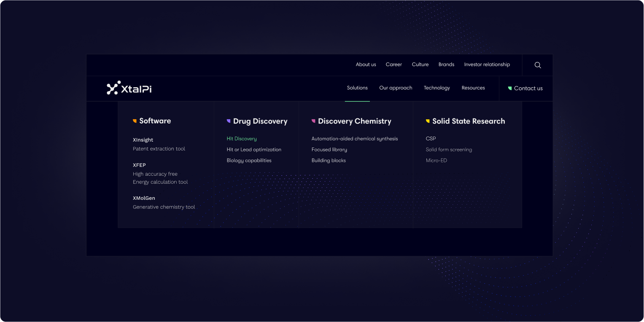
Task: Open the Solid form screening link
Action: (449, 150)
